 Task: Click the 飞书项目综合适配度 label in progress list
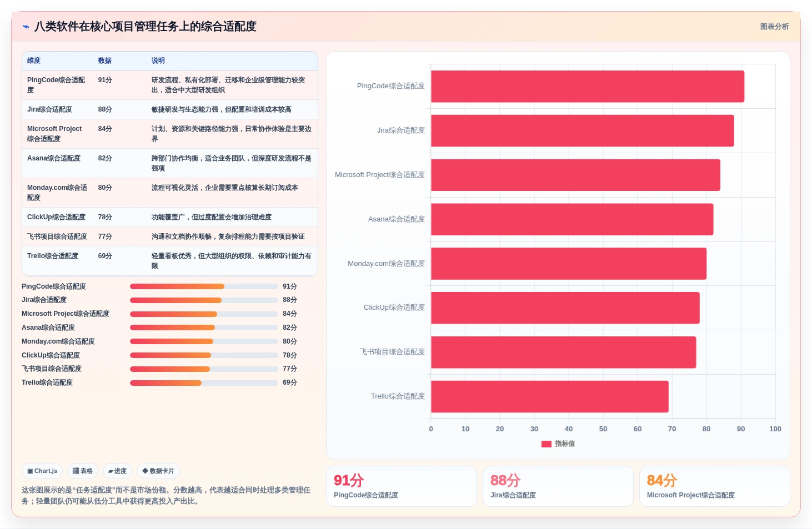pos(52,369)
